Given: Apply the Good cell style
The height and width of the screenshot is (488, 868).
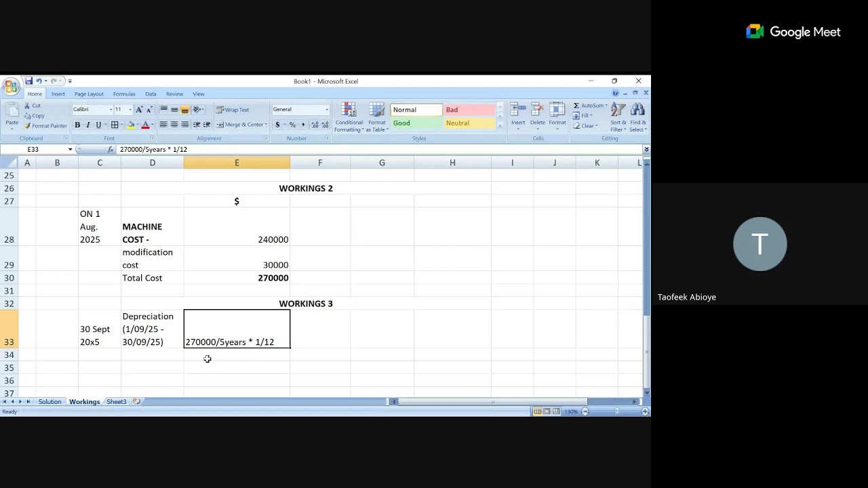Looking at the screenshot, I should [416, 123].
